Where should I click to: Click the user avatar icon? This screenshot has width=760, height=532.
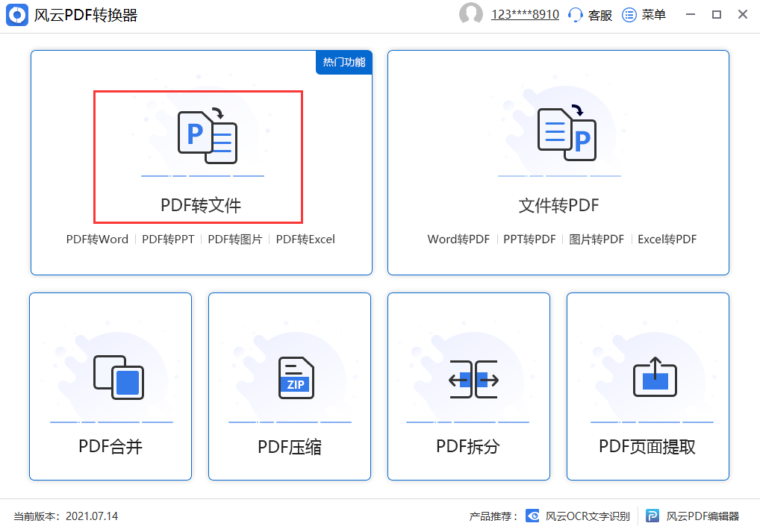(470, 14)
